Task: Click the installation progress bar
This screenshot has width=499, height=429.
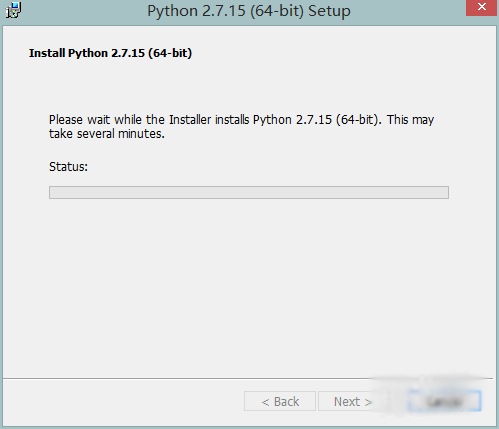Action: point(249,192)
